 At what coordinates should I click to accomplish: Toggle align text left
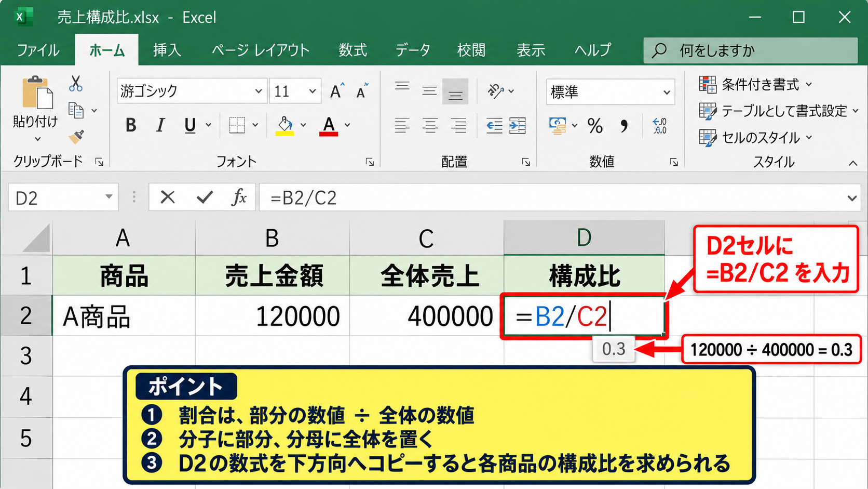point(402,125)
